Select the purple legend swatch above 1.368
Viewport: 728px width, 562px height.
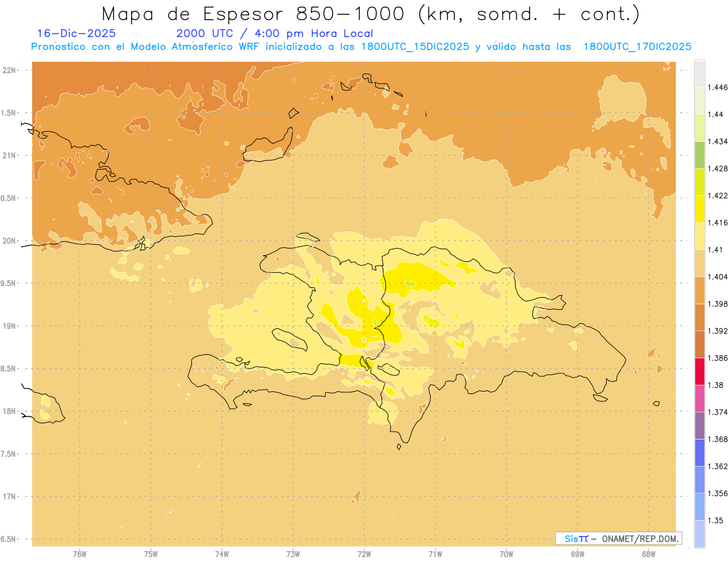[x=699, y=426]
